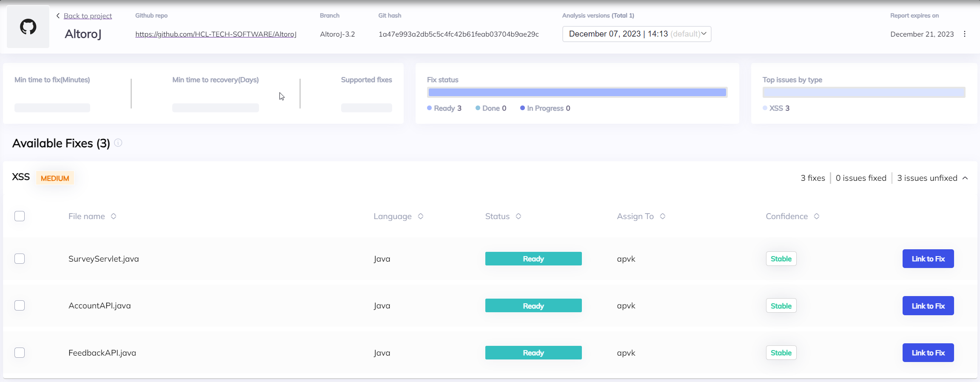
Task: Sort by Confidence column icon
Action: tap(817, 216)
